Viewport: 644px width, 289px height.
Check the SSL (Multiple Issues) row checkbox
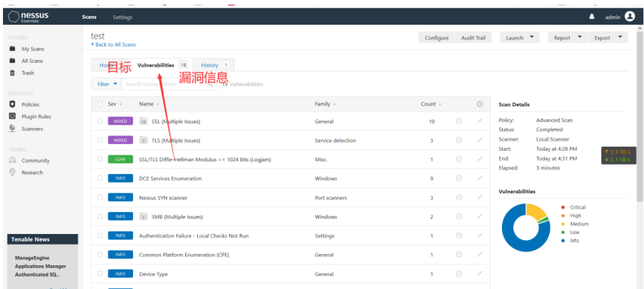click(100, 121)
